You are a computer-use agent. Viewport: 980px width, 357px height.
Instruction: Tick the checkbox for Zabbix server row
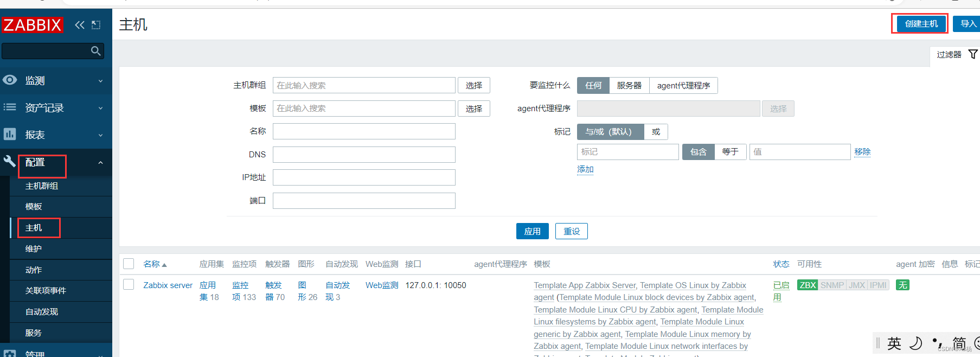pyautogui.click(x=129, y=284)
